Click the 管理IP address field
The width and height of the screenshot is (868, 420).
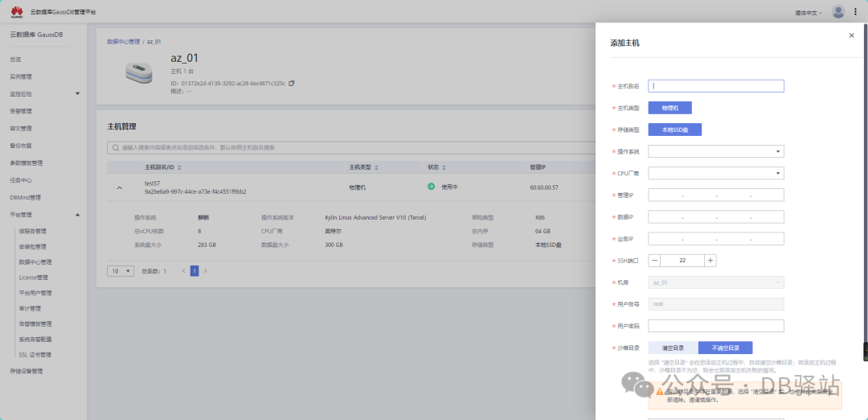coord(716,195)
